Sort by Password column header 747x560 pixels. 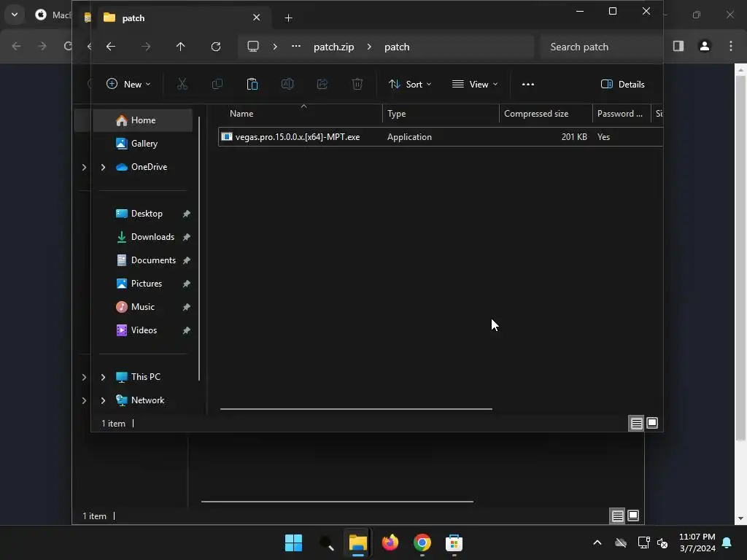pyautogui.click(x=619, y=114)
